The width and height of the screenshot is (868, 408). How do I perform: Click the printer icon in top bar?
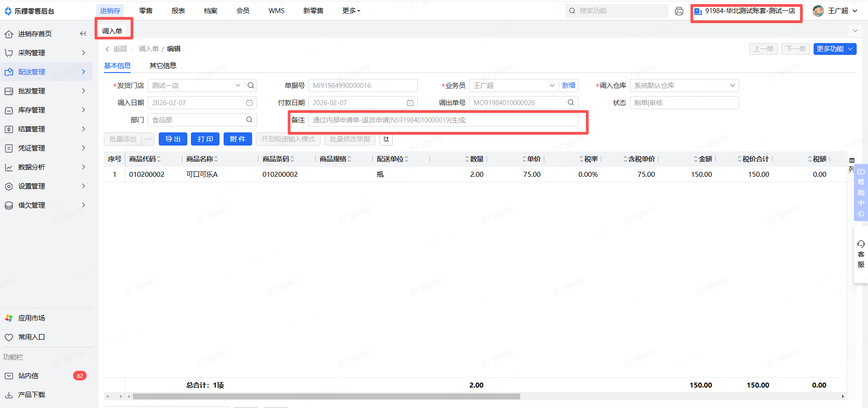(x=679, y=11)
